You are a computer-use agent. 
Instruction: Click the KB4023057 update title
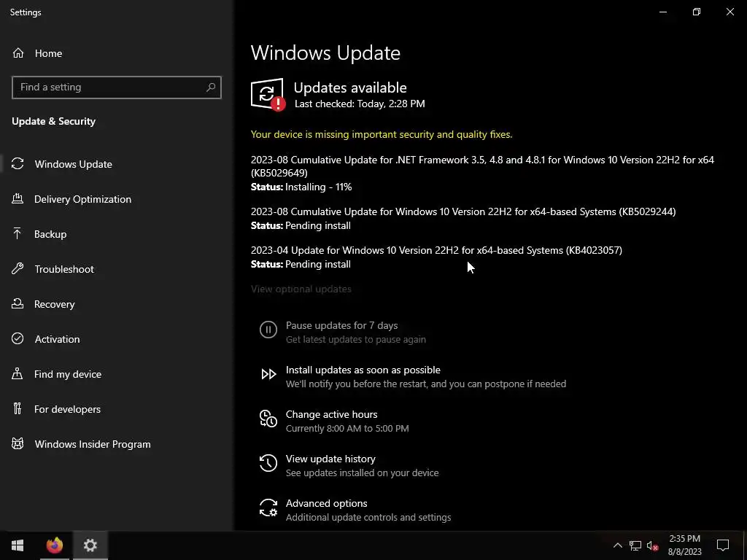[436, 250]
